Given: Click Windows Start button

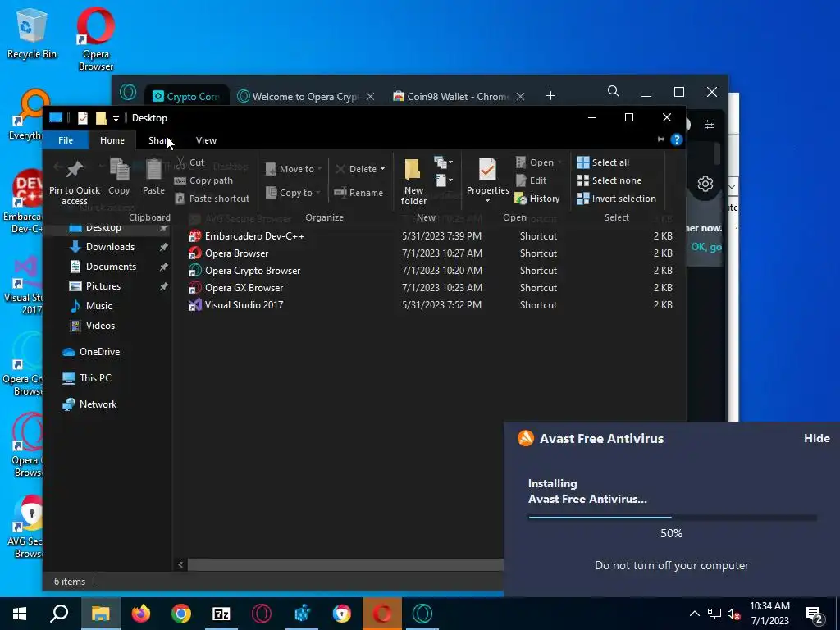Looking at the screenshot, I should [x=20, y=614].
